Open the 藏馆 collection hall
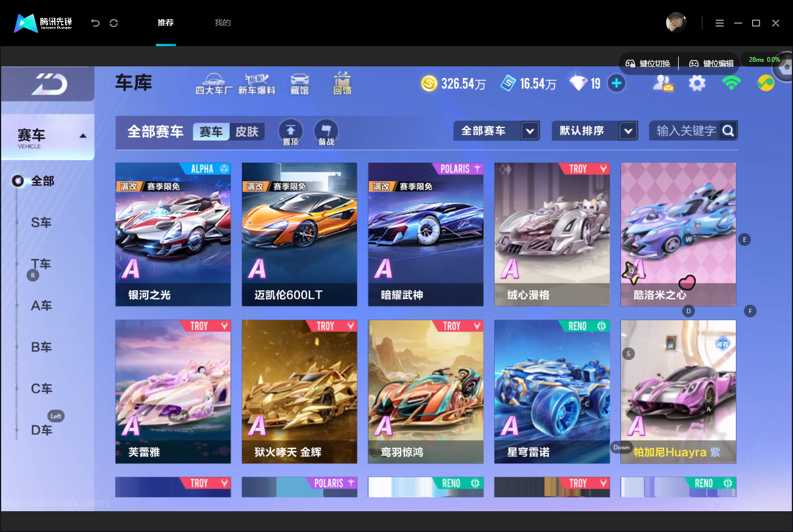Image resolution: width=793 pixels, height=532 pixels. (300, 84)
